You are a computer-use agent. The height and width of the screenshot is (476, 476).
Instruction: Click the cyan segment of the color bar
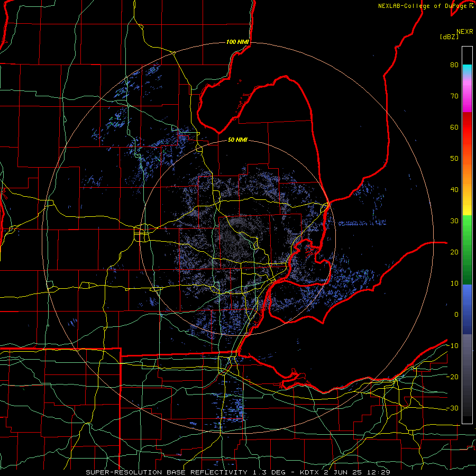(x=467, y=70)
